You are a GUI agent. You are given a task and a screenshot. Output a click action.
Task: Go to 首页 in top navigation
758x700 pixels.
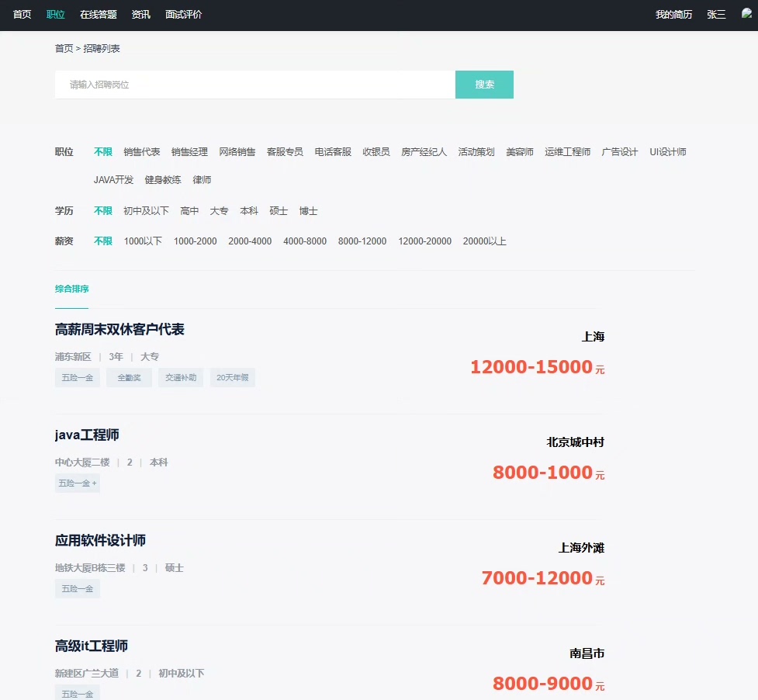[x=22, y=15]
